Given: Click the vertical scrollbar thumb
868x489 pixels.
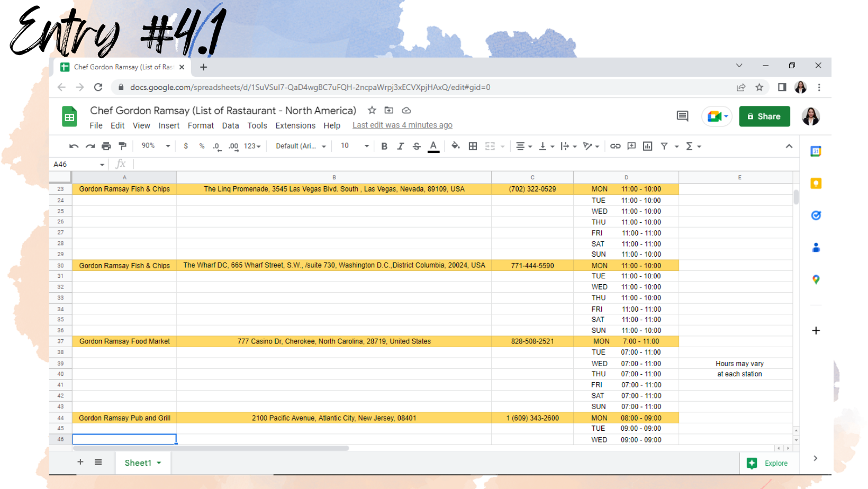Looking at the screenshot, I should (x=796, y=197).
